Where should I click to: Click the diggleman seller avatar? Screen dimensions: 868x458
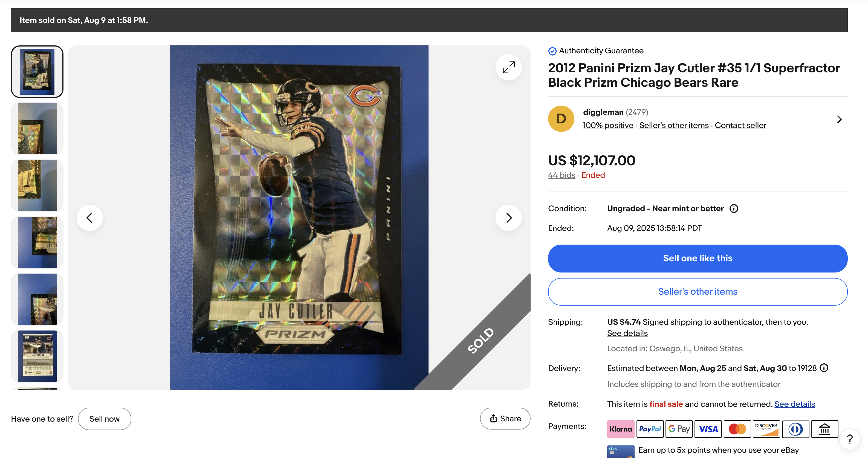[561, 119]
